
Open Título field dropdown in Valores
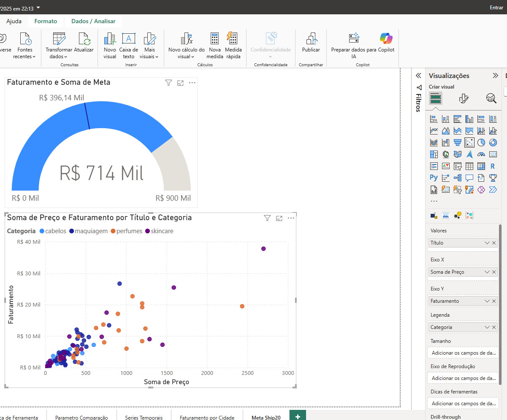pyautogui.click(x=487, y=243)
